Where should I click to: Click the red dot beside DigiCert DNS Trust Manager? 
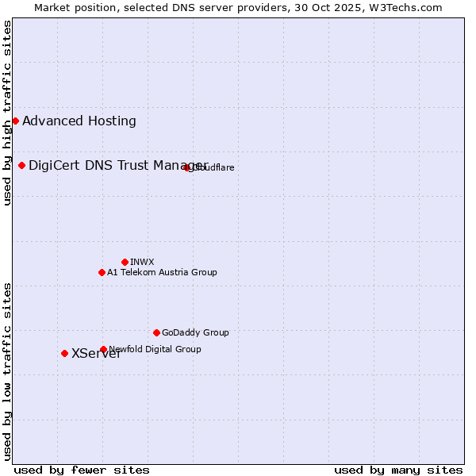pyautogui.click(x=21, y=165)
